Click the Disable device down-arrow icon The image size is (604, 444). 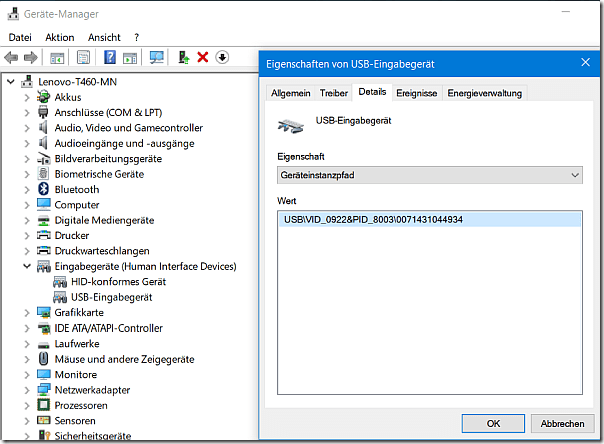pos(222,57)
